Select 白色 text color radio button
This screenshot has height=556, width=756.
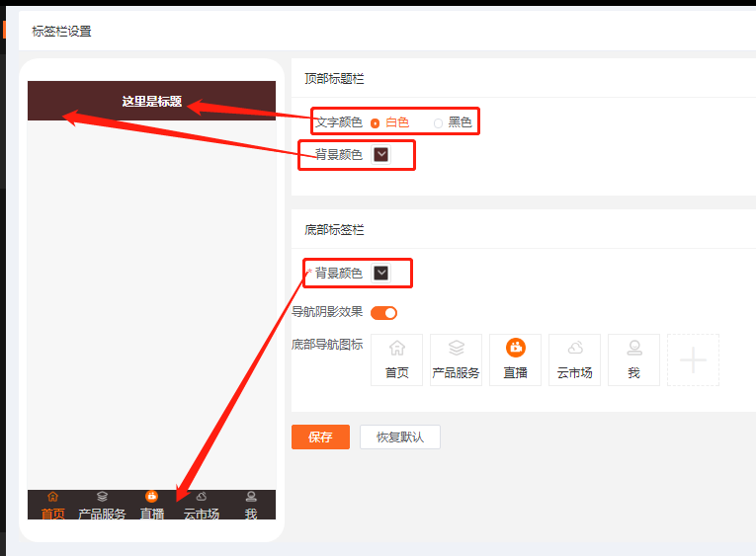[375, 123]
